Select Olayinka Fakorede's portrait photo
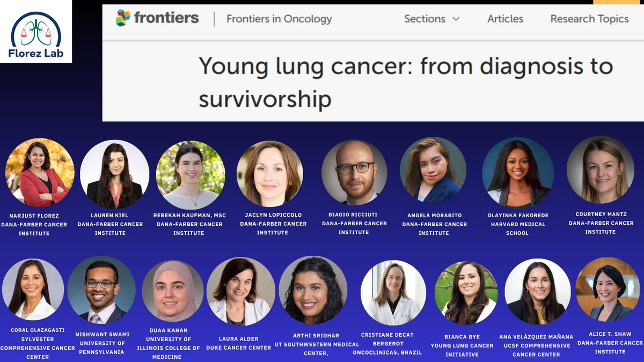 coord(517,173)
